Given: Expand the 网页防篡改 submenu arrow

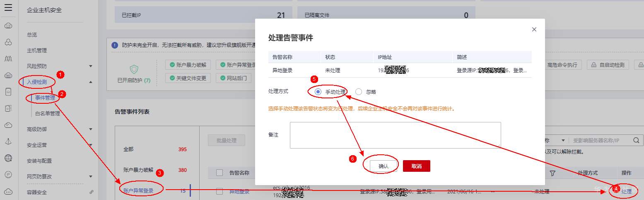Looking at the screenshot, I should pos(91,176).
